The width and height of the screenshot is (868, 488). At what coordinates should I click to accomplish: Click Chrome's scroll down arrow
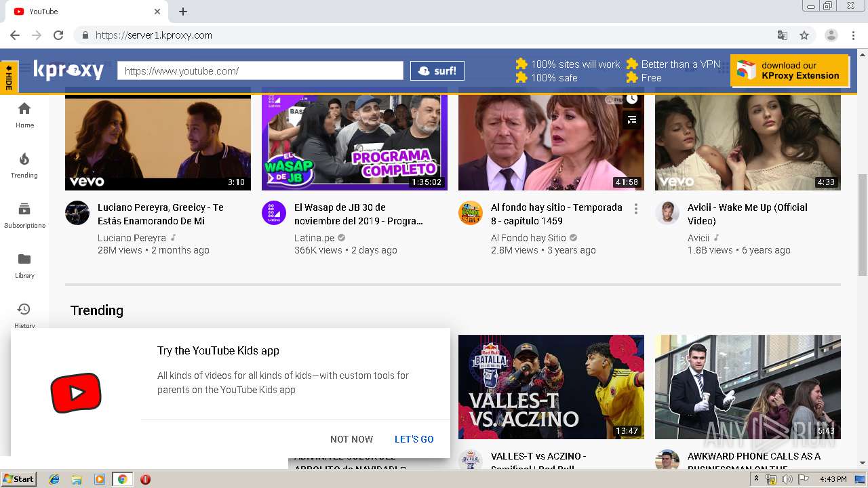pyautogui.click(x=863, y=464)
